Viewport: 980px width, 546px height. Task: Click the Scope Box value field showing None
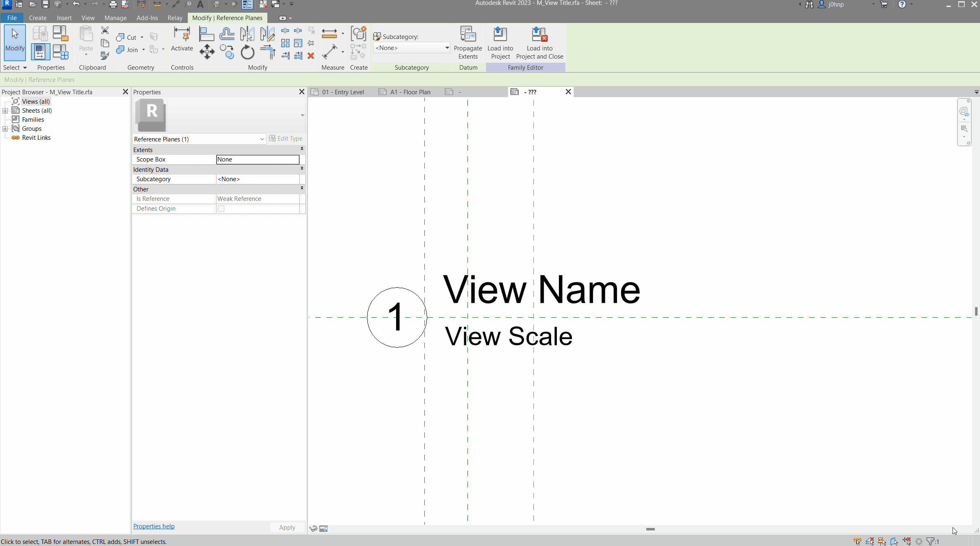pos(258,159)
